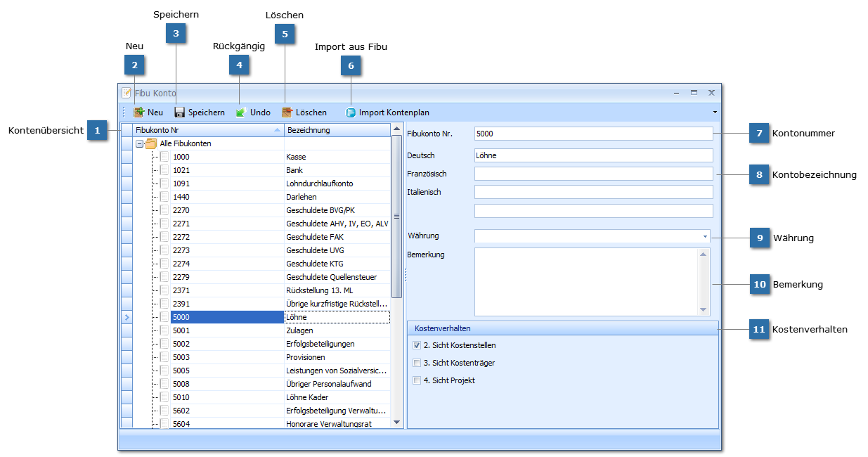Click the Neu toolbar icon
Viewport: 868px width, 457px height.
(139, 112)
